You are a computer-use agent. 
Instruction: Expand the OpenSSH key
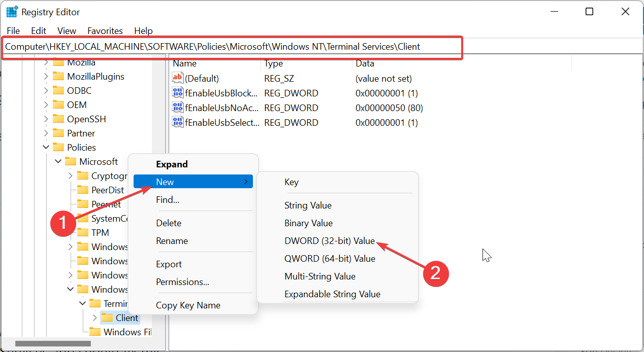coord(46,119)
